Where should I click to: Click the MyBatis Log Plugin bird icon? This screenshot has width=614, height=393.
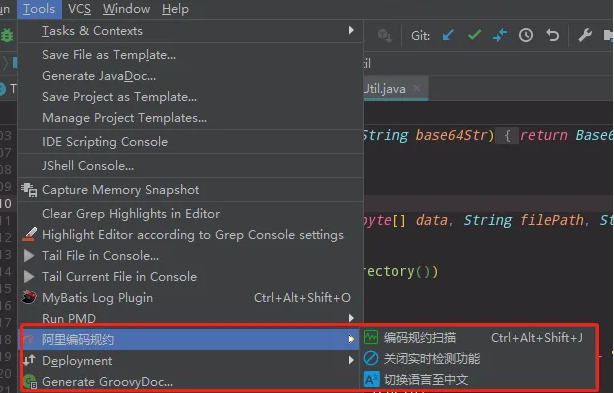point(29,297)
